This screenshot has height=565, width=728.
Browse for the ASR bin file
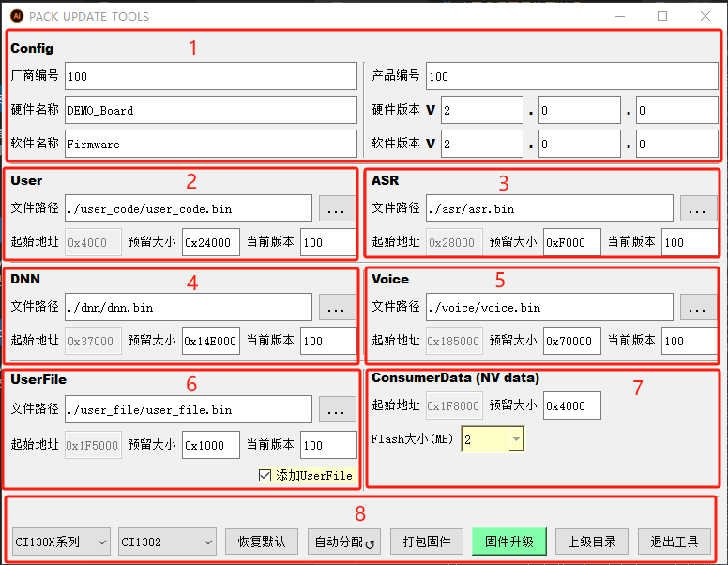click(698, 208)
